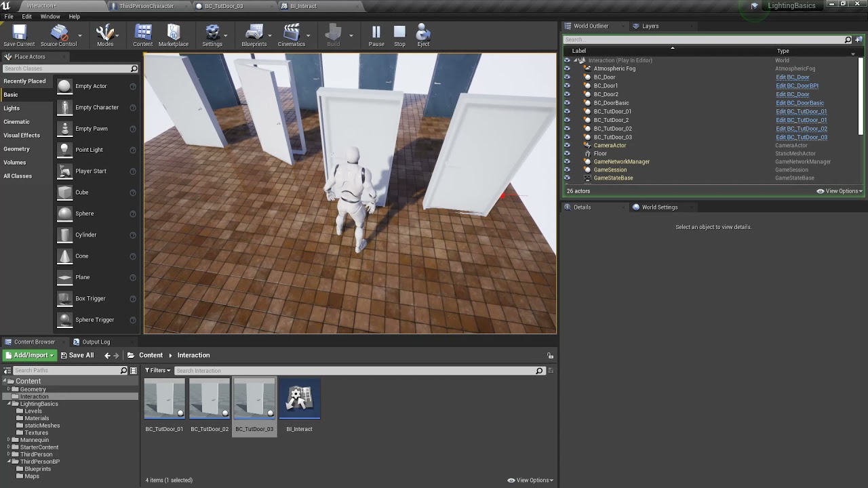Viewport: 868px width, 488px height.
Task: Stop the play-in-editor session
Action: tap(399, 35)
